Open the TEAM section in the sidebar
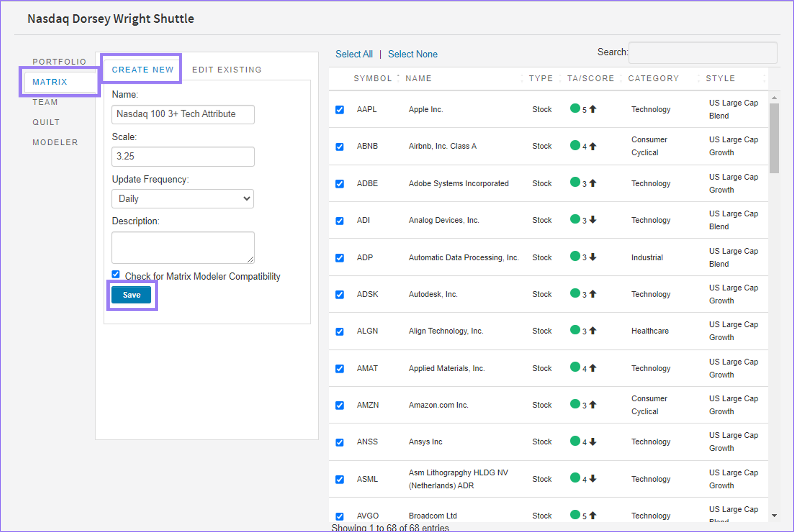The height and width of the screenshot is (532, 794). [45, 102]
